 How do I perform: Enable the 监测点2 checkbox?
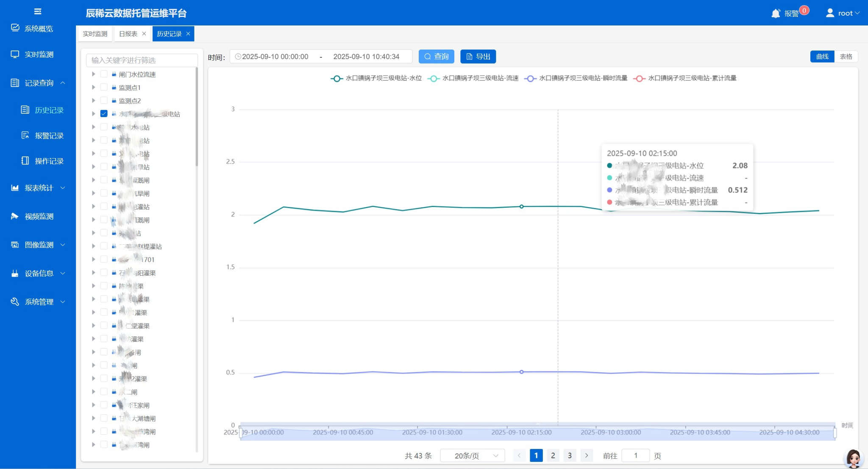coord(104,100)
